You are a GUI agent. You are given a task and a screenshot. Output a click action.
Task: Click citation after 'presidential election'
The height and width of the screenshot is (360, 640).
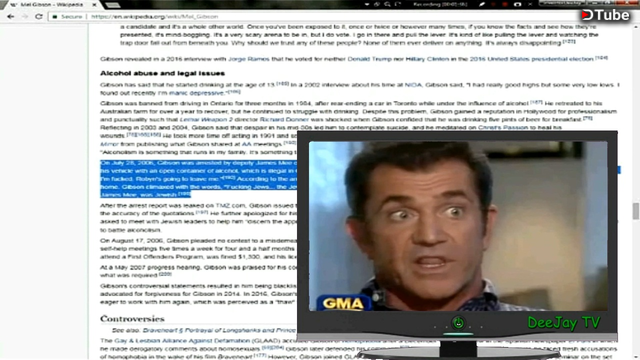point(601,58)
